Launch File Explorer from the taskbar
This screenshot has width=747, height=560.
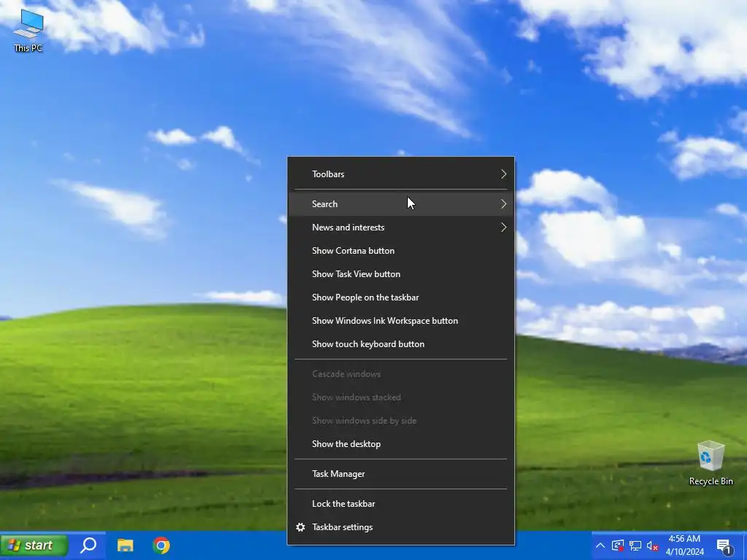125,545
